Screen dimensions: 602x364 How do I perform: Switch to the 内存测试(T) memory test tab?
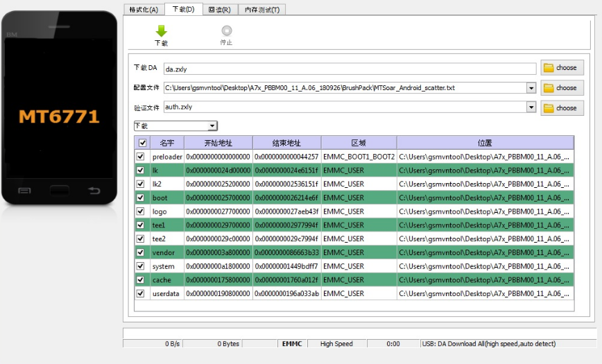pos(262,10)
